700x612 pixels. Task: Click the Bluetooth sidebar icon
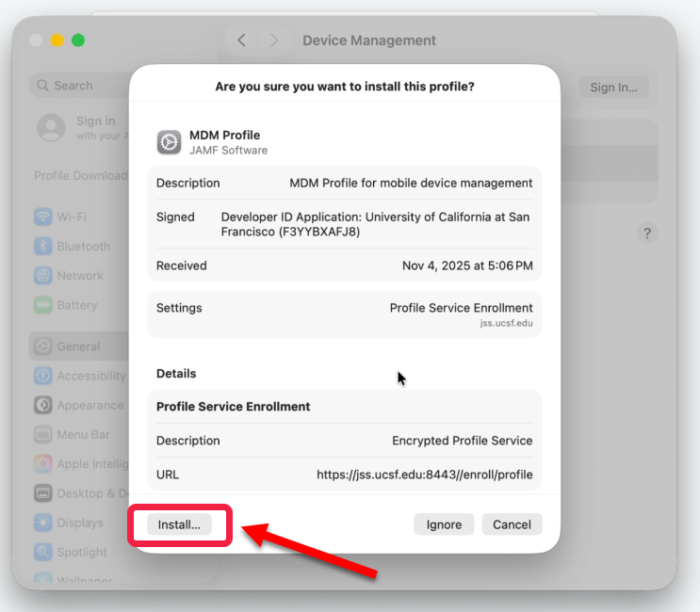coord(43,247)
